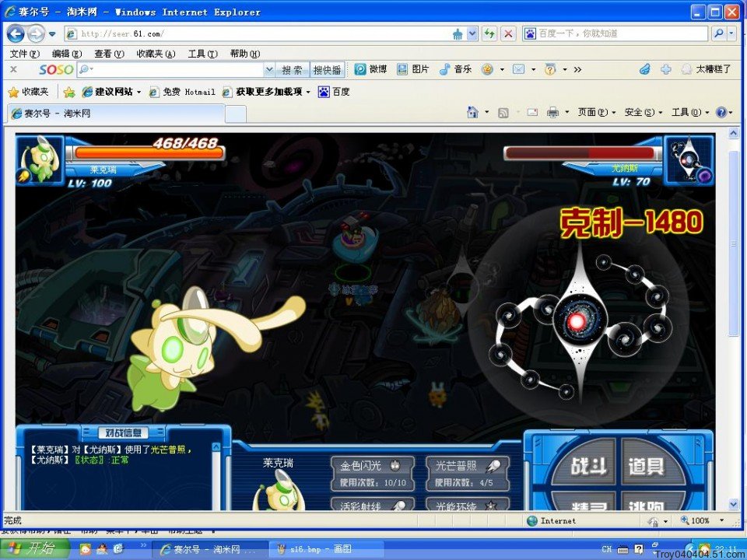Open the 文件(F) menu
This screenshot has height=560, width=747.
tap(24, 54)
